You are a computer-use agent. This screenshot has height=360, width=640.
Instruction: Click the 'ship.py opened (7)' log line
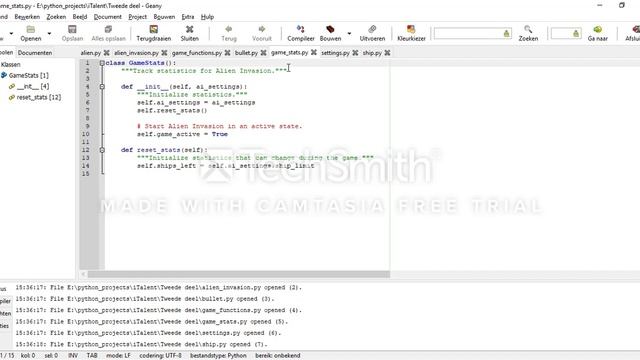click(x=142, y=344)
